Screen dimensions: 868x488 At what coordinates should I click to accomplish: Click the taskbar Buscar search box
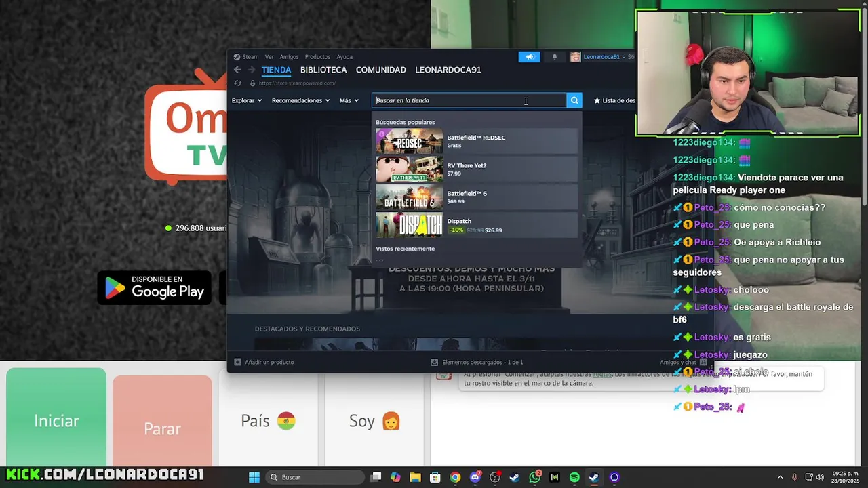tap(315, 477)
